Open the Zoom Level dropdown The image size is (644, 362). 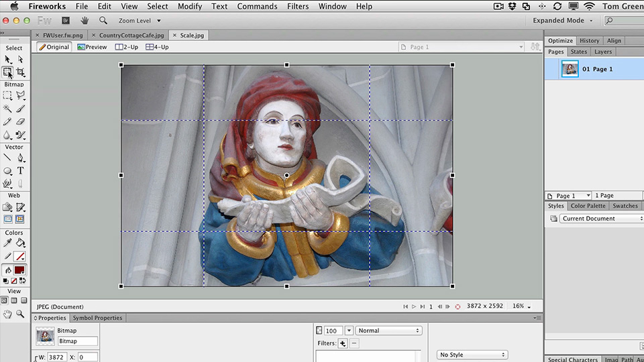point(140,21)
